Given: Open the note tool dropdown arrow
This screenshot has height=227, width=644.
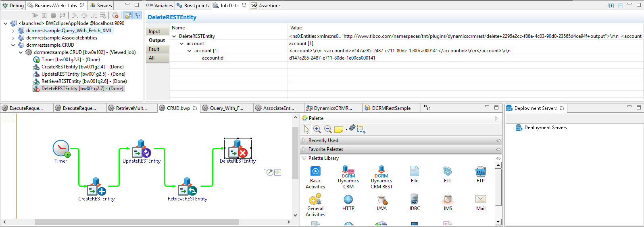Looking at the screenshot, I should (346, 130).
